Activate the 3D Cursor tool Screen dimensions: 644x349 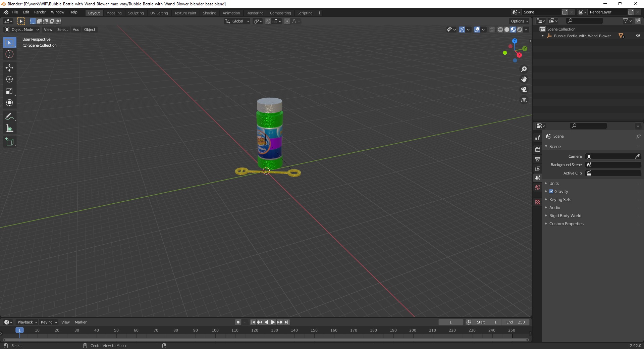tap(9, 54)
